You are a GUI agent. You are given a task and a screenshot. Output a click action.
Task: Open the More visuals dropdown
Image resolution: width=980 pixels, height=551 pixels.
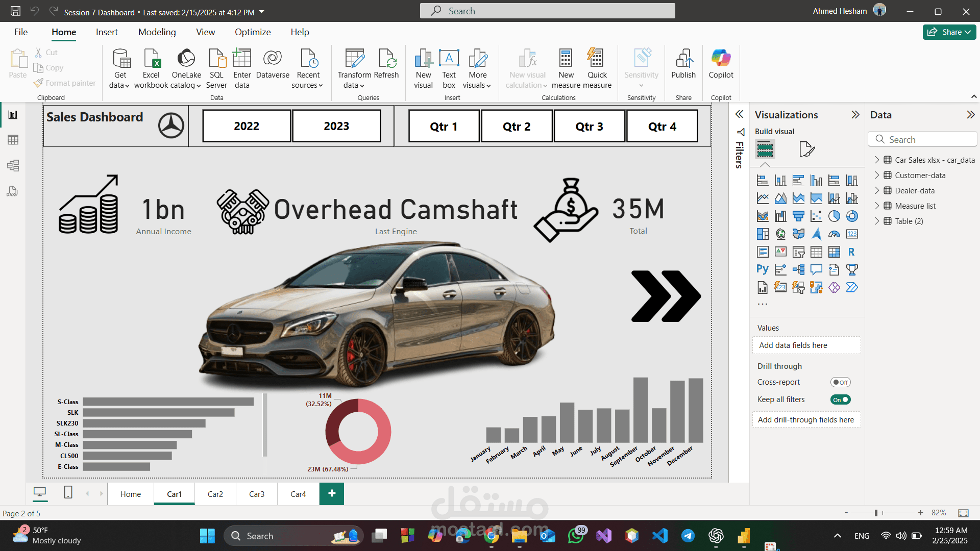pyautogui.click(x=477, y=69)
